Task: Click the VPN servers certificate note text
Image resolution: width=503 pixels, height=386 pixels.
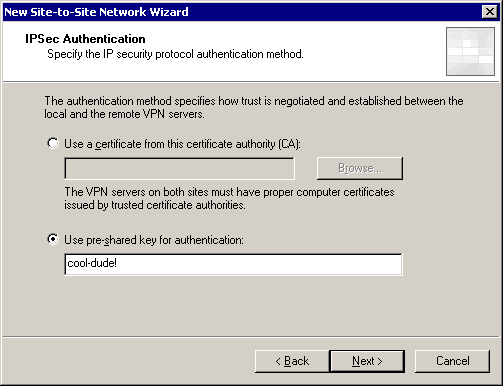Action: click(229, 198)
